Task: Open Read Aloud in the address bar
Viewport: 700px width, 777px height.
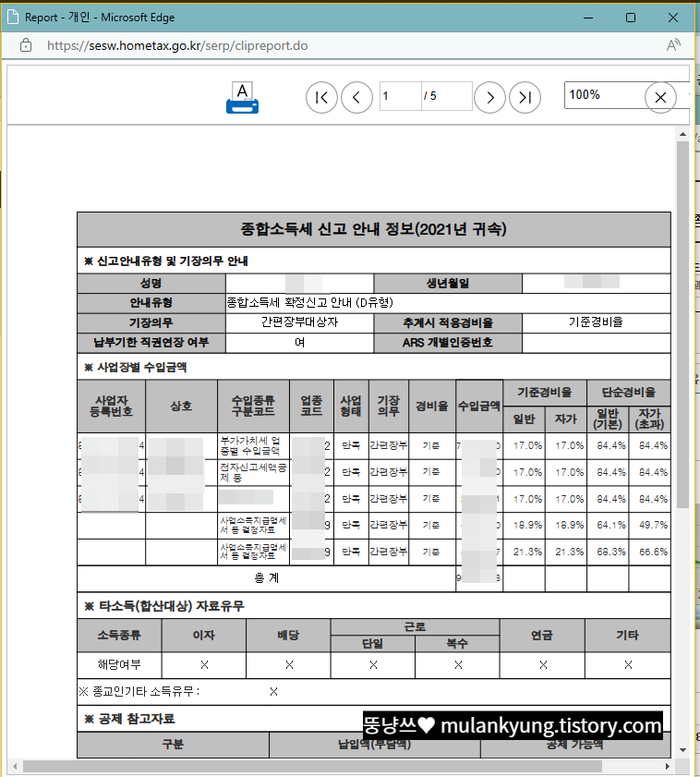Action: click(672, 45)
